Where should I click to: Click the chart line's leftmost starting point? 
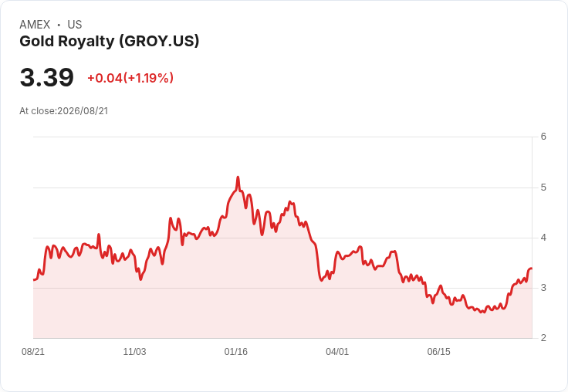(x=34, y=279)
